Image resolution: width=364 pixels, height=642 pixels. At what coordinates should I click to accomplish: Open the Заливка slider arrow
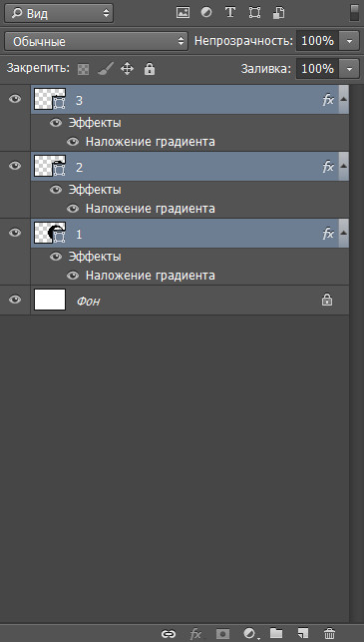[x=349, y=68]
